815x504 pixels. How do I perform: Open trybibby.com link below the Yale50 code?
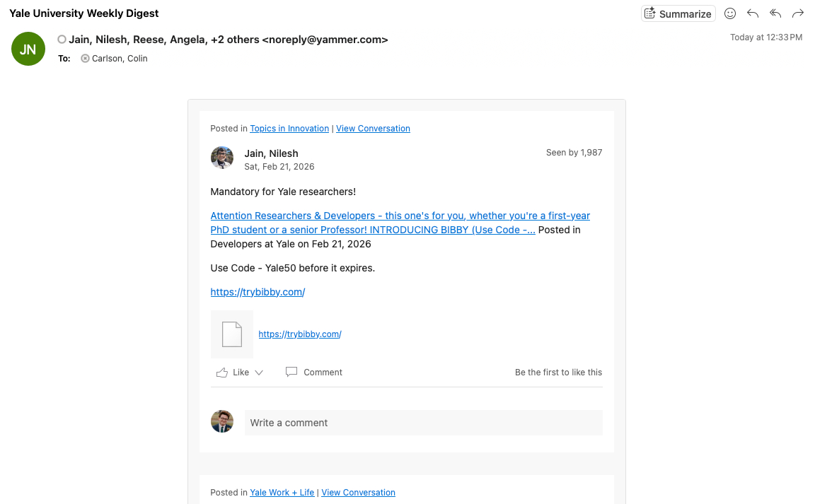click(258, 292)
